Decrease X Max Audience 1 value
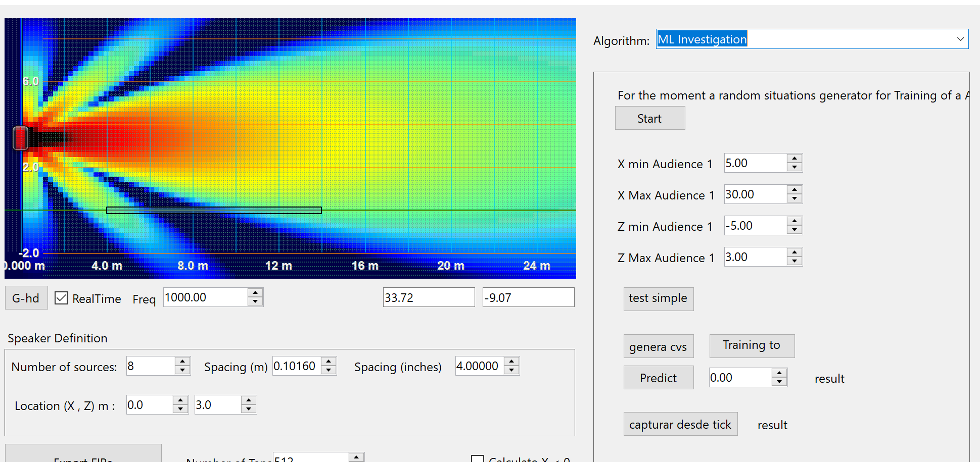Viewport: 980px width, 462px height. pos(795,198)
